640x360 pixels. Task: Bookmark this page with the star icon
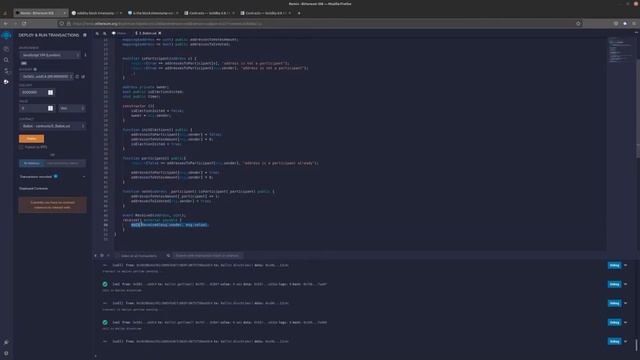(578, 24)
